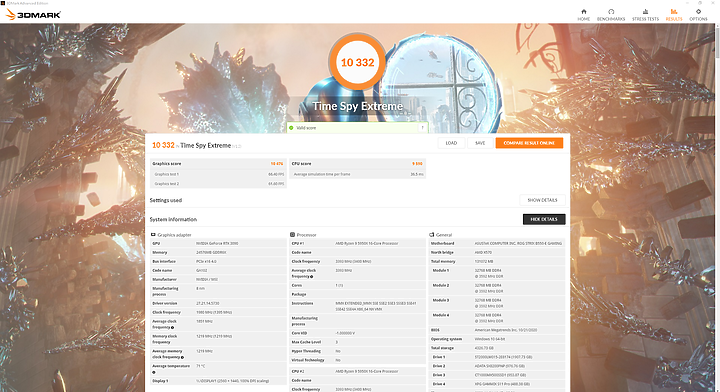Go to the Benchmarks section

[x=611, y=15]
